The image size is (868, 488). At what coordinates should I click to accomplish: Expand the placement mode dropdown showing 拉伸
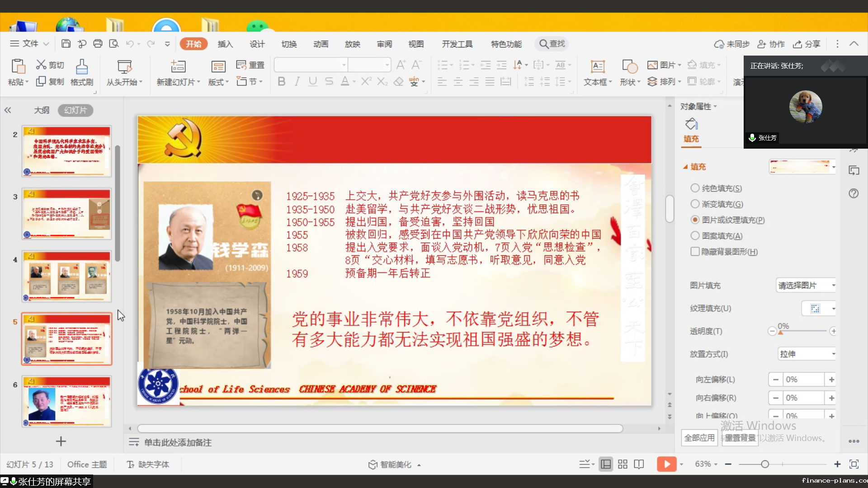click(x=806, y=354)
